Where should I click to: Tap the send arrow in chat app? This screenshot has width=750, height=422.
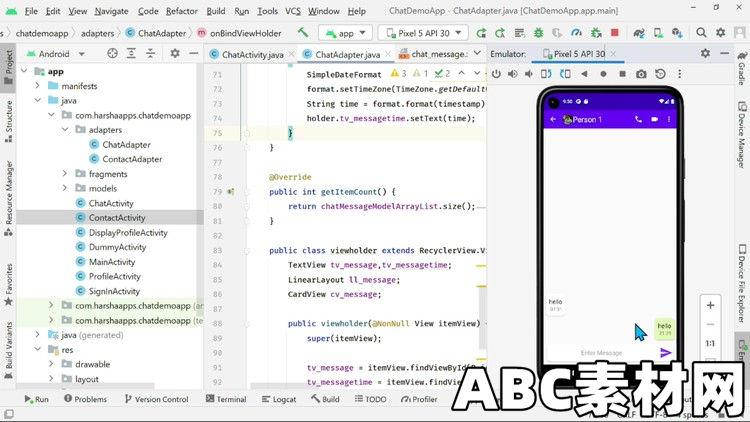pyautogui.click(x=665, y=353)
